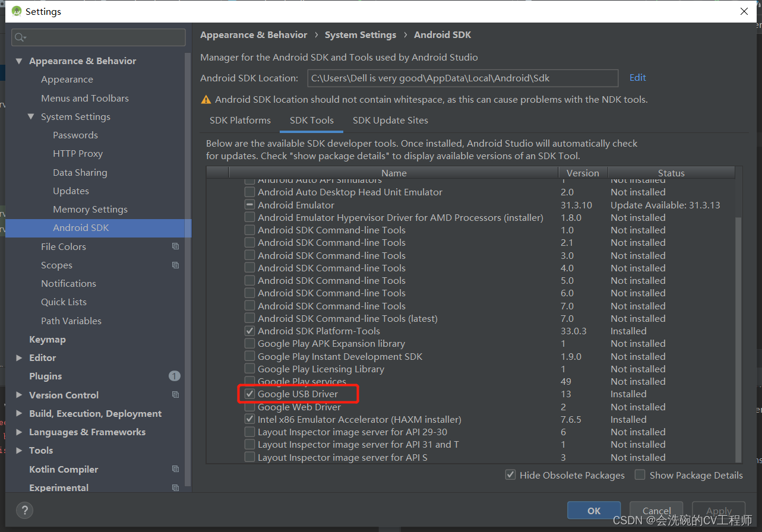Select Passwords under System Settings
The height and width of the screenshot is (532, 762).
(75, 135)
